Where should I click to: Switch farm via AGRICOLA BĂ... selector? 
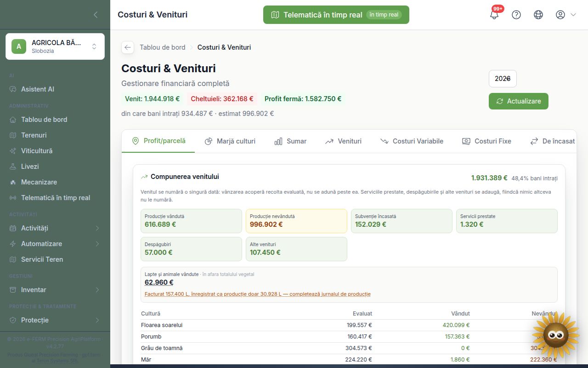(x=55, y=46)
